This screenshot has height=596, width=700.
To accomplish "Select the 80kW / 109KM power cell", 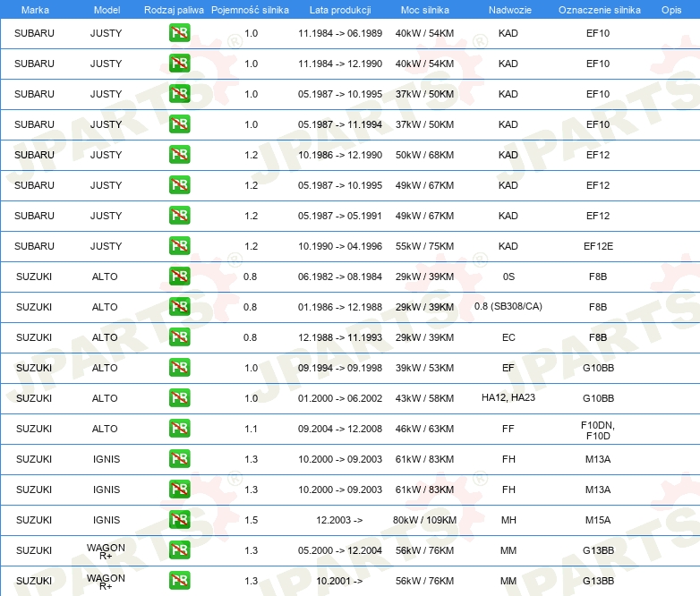I will [424, 520].
